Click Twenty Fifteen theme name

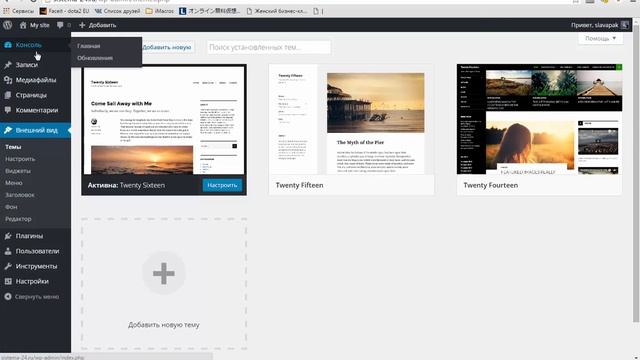pyautogui.click(x=299, y=185)
